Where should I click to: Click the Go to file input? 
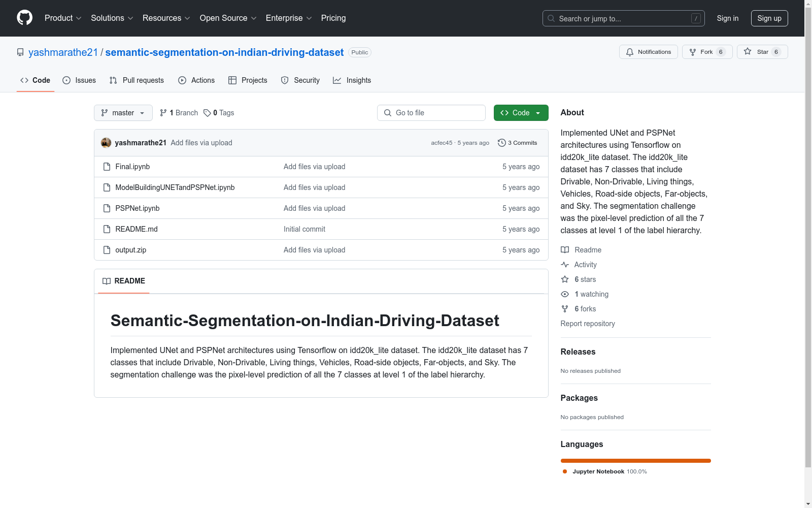click(x=431, y=113)
